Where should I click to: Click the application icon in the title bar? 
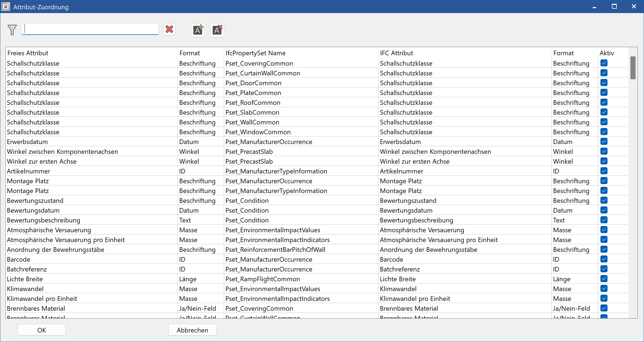(6, 7)
